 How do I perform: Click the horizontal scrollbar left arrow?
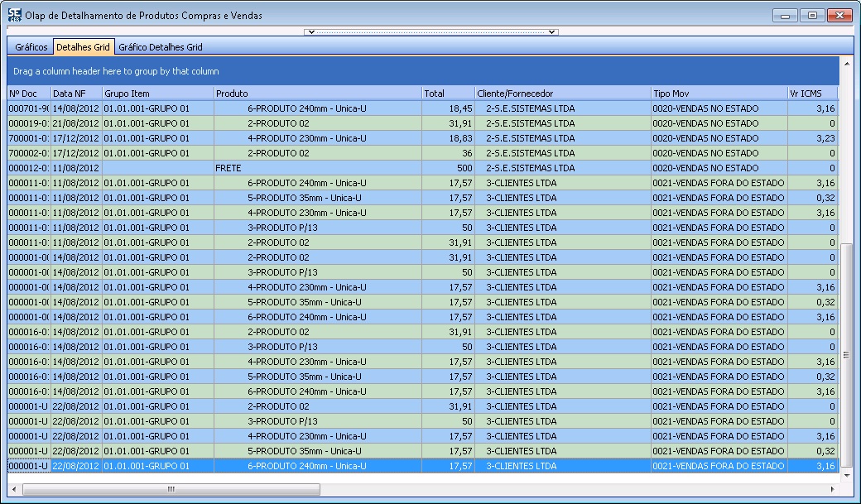tap(14, 489)
